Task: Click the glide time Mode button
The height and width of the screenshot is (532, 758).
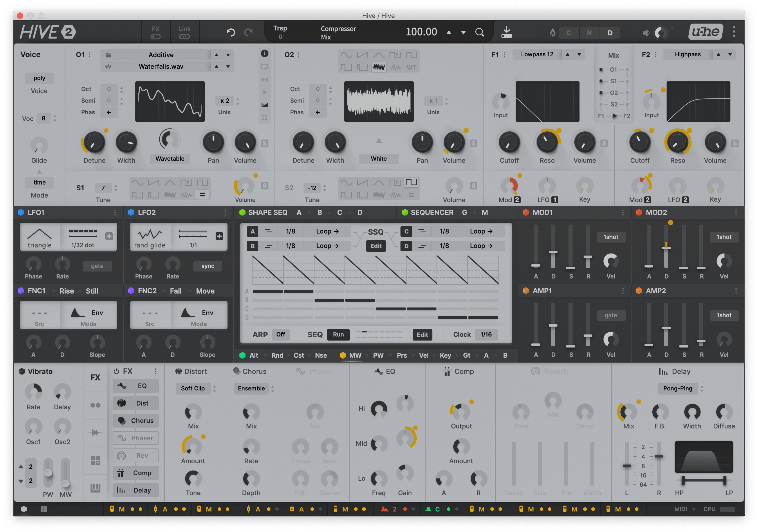Action: (39, 182)
